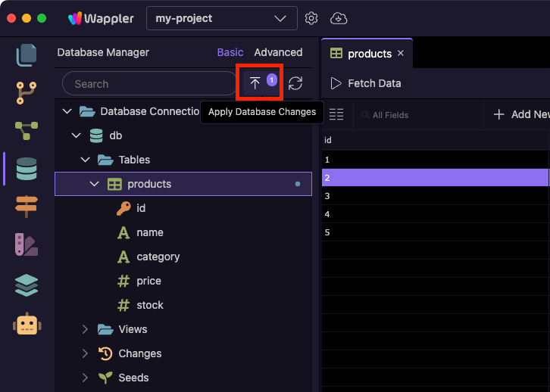Refresh the database manager tree
The image size is (550, 392).
pyautogui.click(x=295, y=83)
